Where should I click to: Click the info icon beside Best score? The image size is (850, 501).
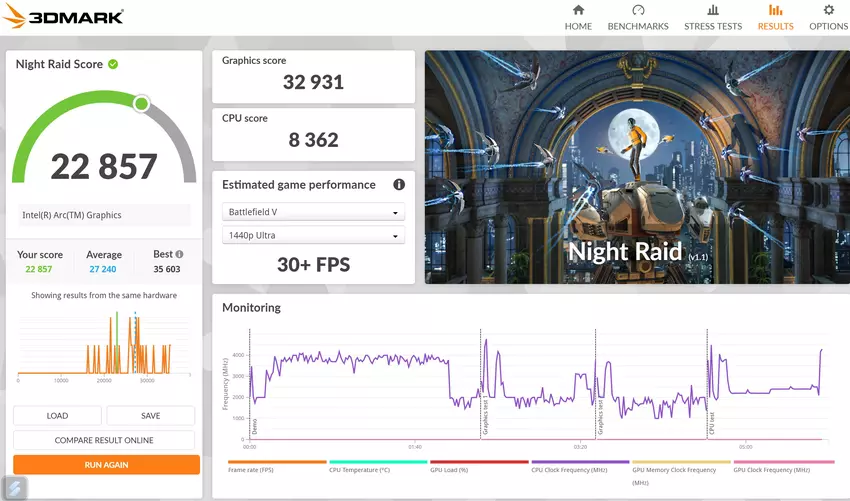(179, 254)
